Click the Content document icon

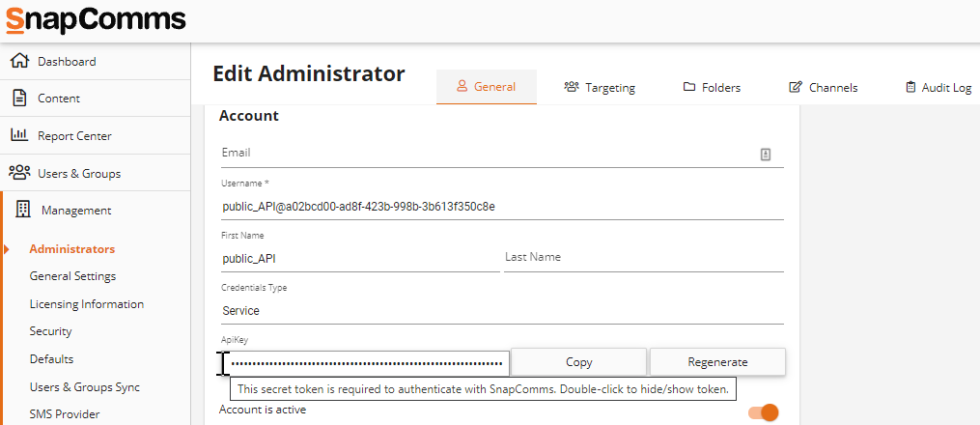[x=18, y=98]
